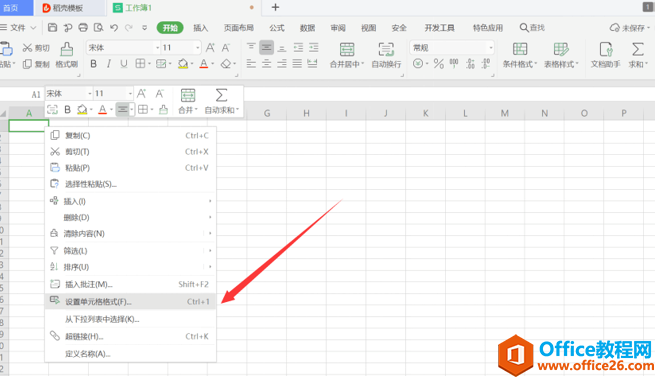Apply percent style format
The image size is (661, 383).
tap(438, 64)
